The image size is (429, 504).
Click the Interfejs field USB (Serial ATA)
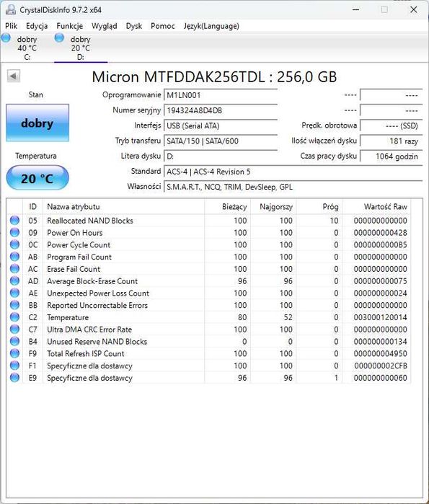pos(221,125)
